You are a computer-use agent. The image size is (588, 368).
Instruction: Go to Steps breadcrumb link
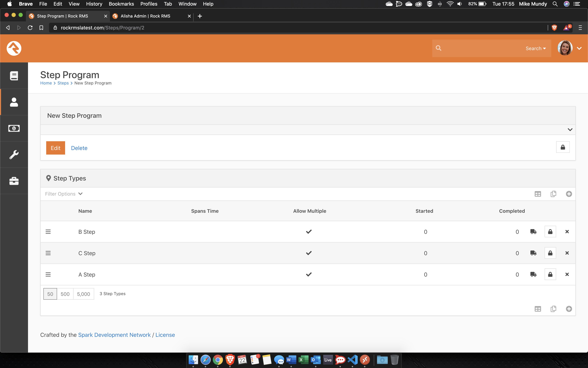[x=63, y=83]
